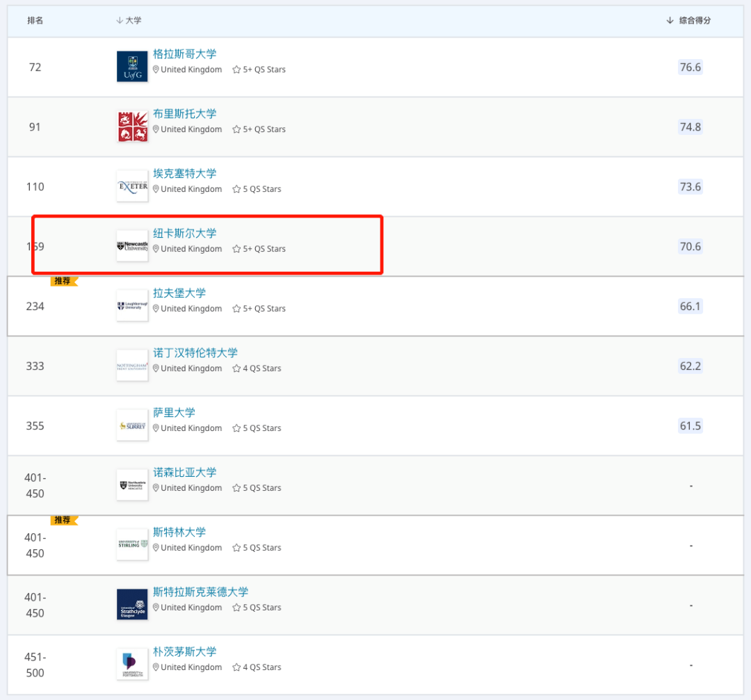Click the 70.6 score value
Screen dimensions: 751x700
coord(691,247)
